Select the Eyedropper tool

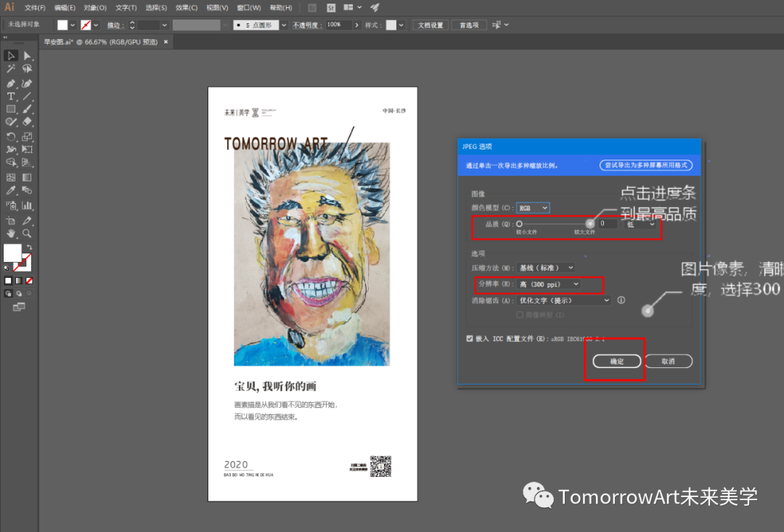(x=11, y=190)
